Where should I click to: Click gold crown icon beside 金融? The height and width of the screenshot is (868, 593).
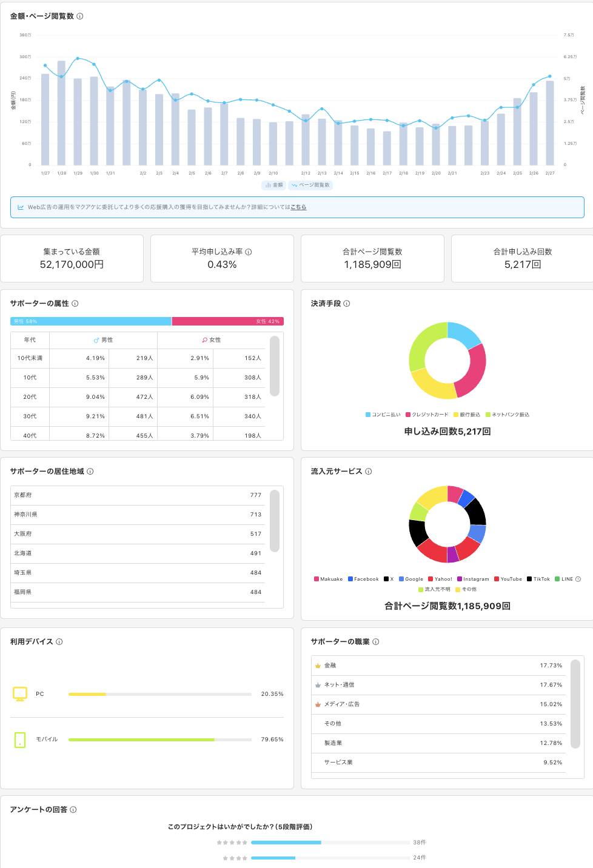[318, 666]
